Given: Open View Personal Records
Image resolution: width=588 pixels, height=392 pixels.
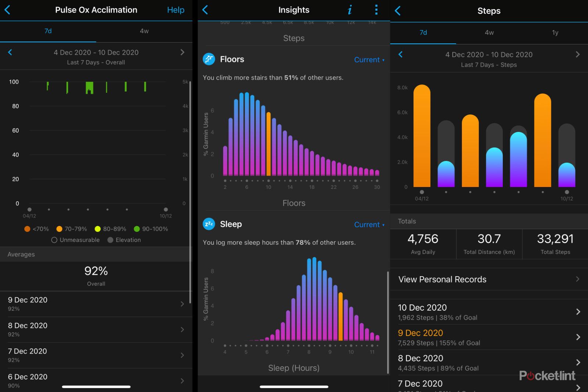Looking at the screenshot, I should pyautogui.click(x=441, y=279).
